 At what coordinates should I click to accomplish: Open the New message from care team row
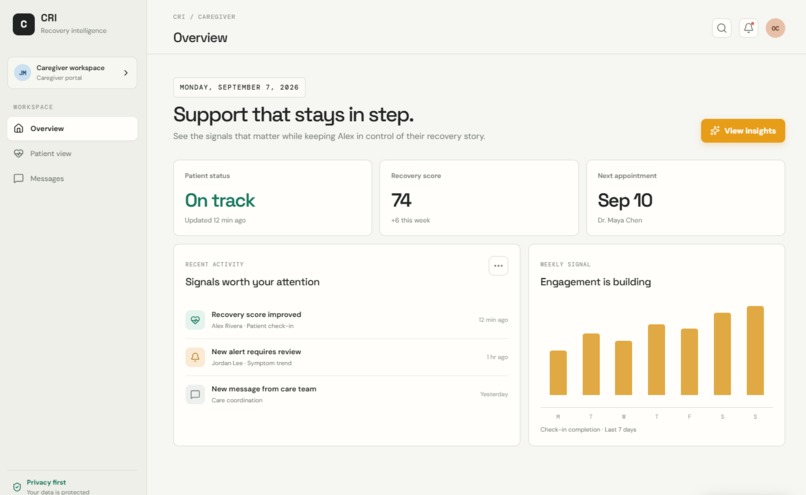(x=346, y=394)
